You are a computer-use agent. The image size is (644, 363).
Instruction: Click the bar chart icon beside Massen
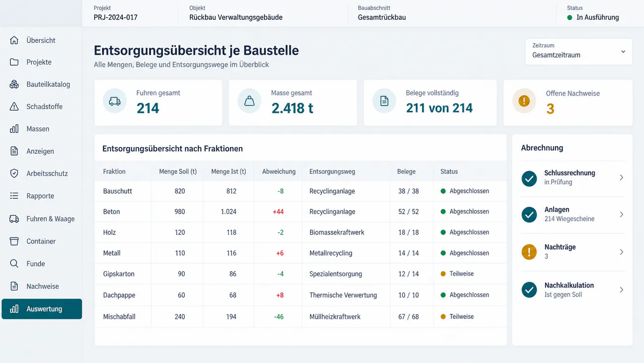tap(14, 129)
